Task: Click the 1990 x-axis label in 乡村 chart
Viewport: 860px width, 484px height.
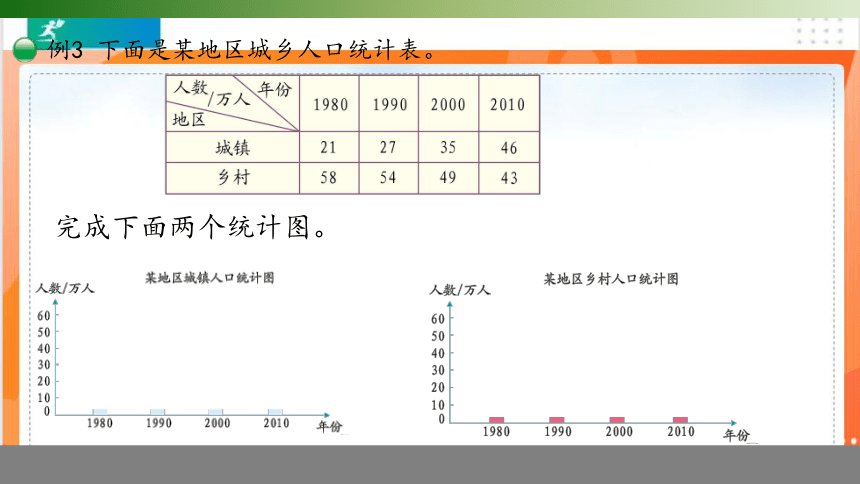Action: (x=558, y=431)
